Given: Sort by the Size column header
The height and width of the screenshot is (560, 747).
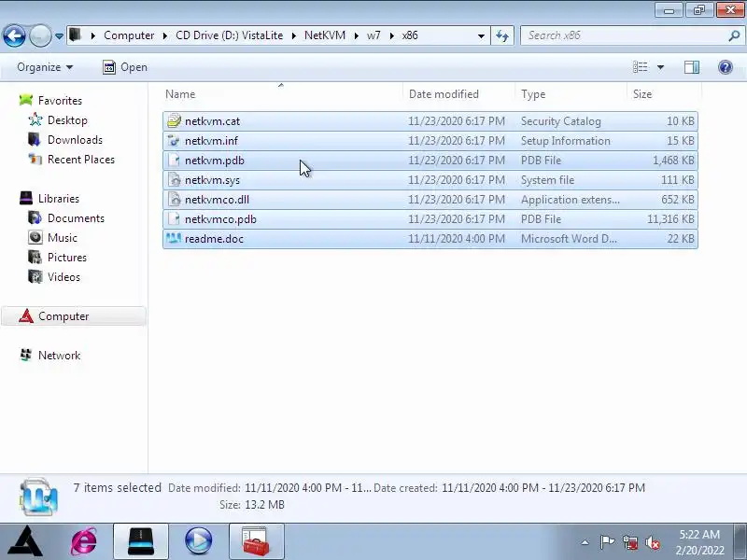Looking at the screenshot, I should [663, 94].
